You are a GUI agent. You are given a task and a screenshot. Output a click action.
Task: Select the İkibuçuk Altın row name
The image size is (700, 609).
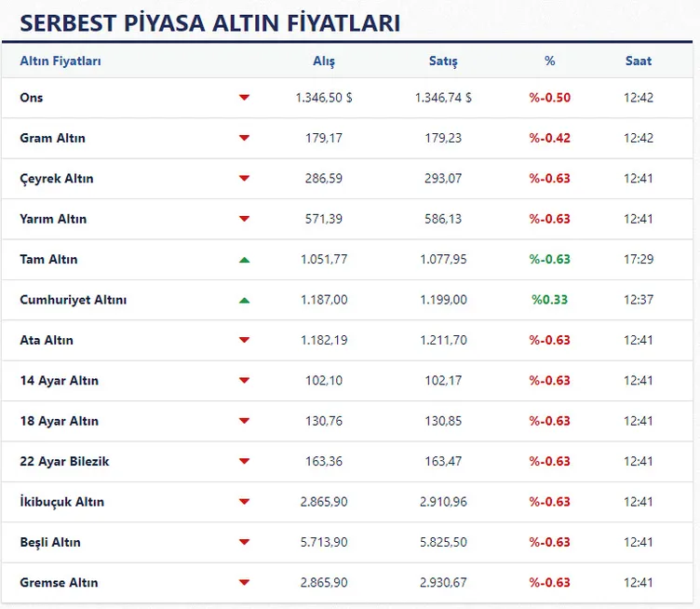point(61,502)
